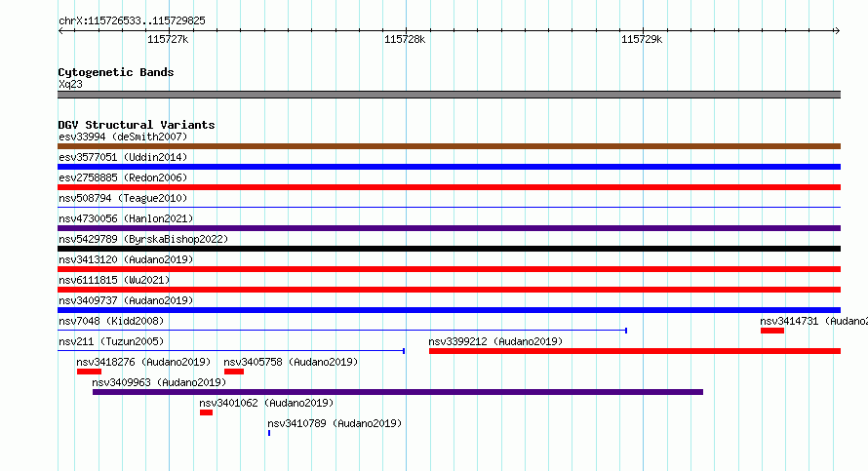Click nsv508794 (Teague2010) label

(123, 198)
